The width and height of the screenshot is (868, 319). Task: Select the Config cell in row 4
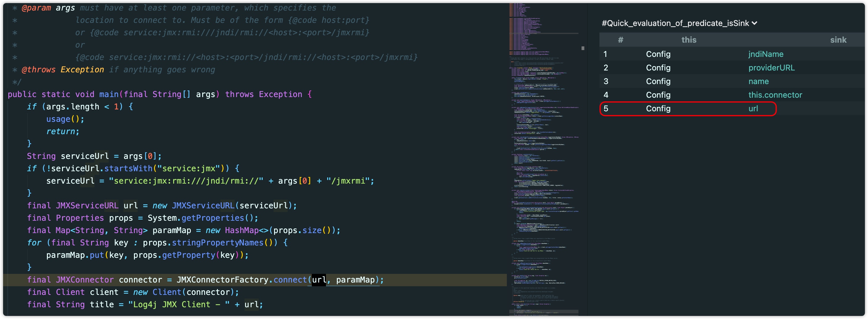(x=658, y=95)
